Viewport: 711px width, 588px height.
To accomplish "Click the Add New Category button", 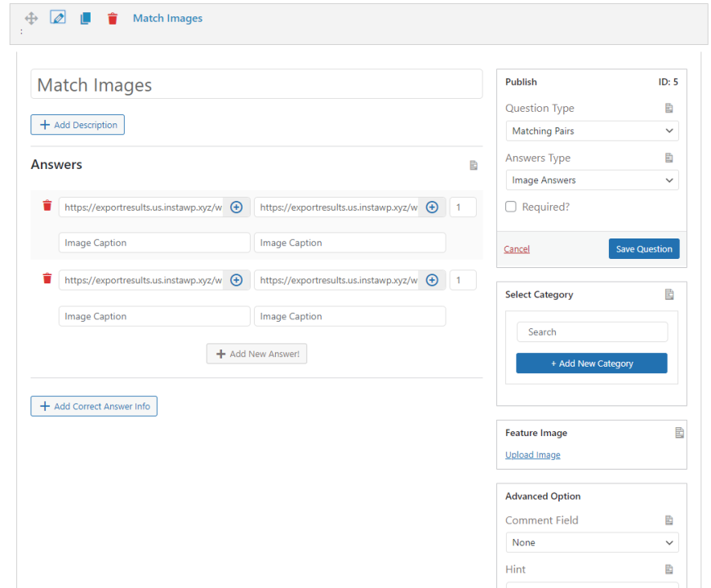I will [x=591, y=363].
